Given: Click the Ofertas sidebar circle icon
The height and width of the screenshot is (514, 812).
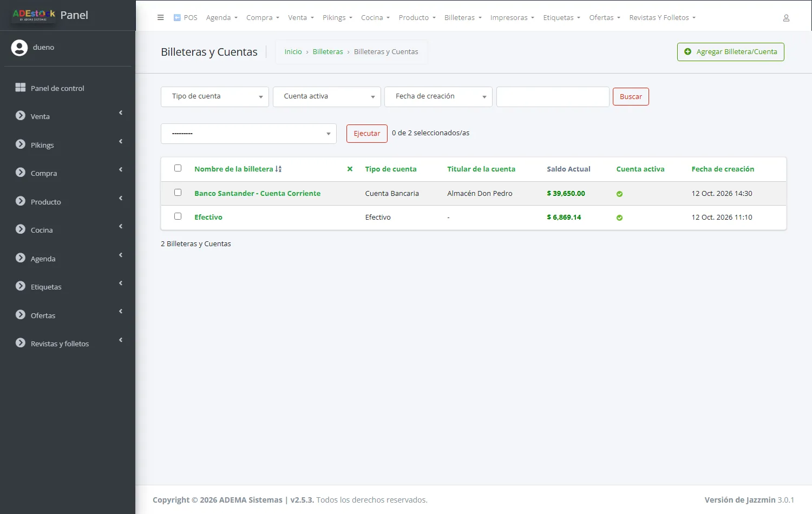Looking at the screenshot, I should pyautogui.click(x=21, y=315).
